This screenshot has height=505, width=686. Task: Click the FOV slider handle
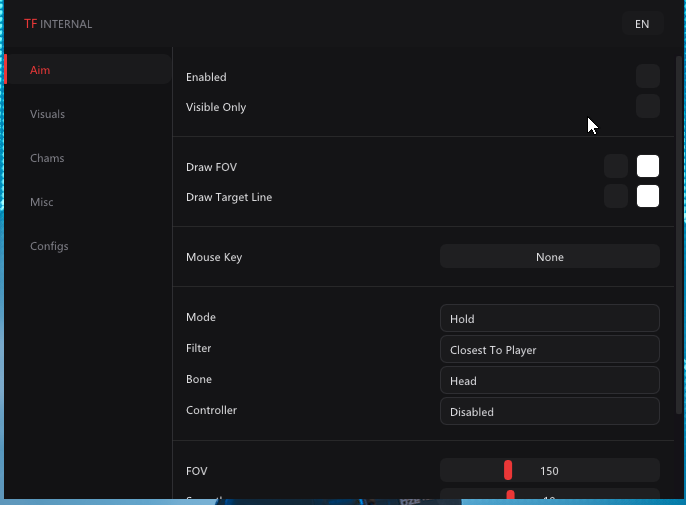pyautogui.click(x=508, y=470)
